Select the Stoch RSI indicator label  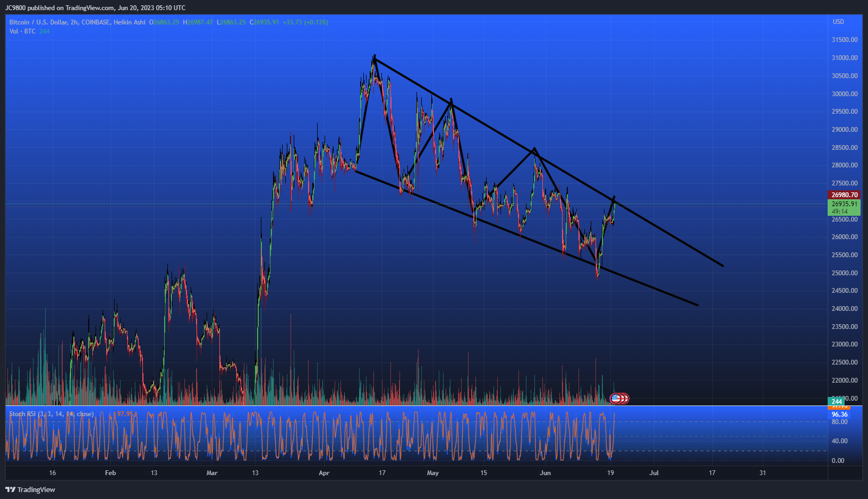point(52,414)
